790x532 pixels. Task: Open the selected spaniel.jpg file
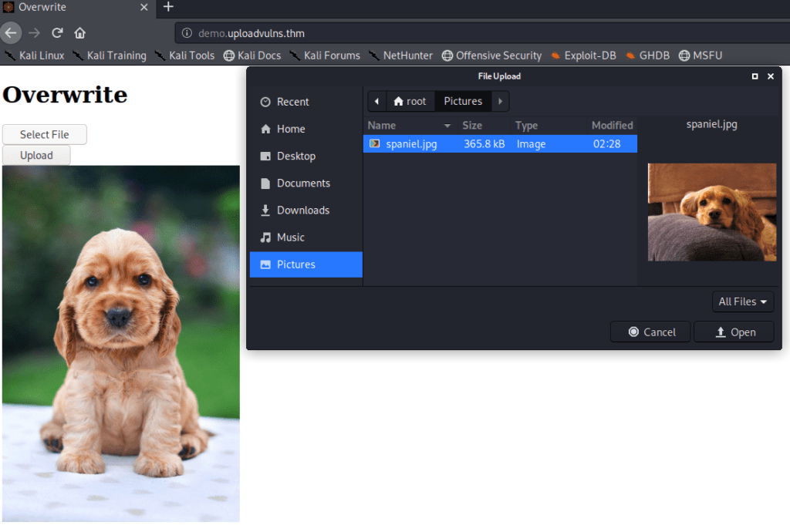[x=734, y=332]
